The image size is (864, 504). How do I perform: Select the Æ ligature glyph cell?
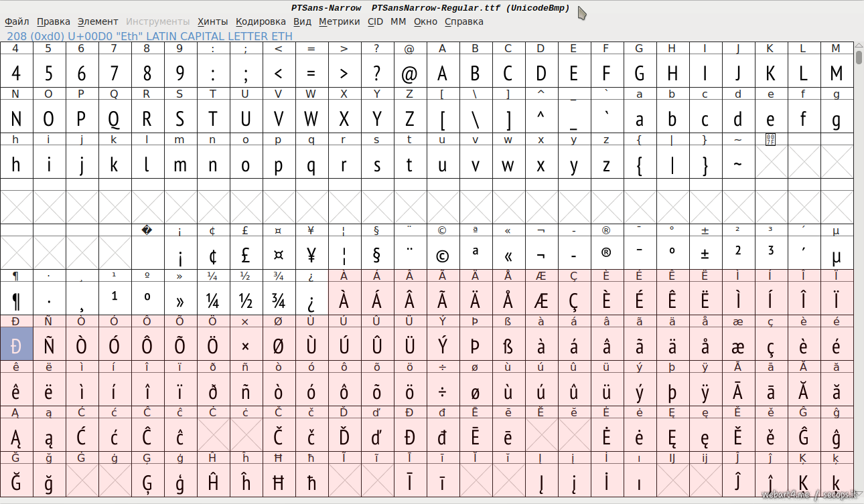[541, 301]
